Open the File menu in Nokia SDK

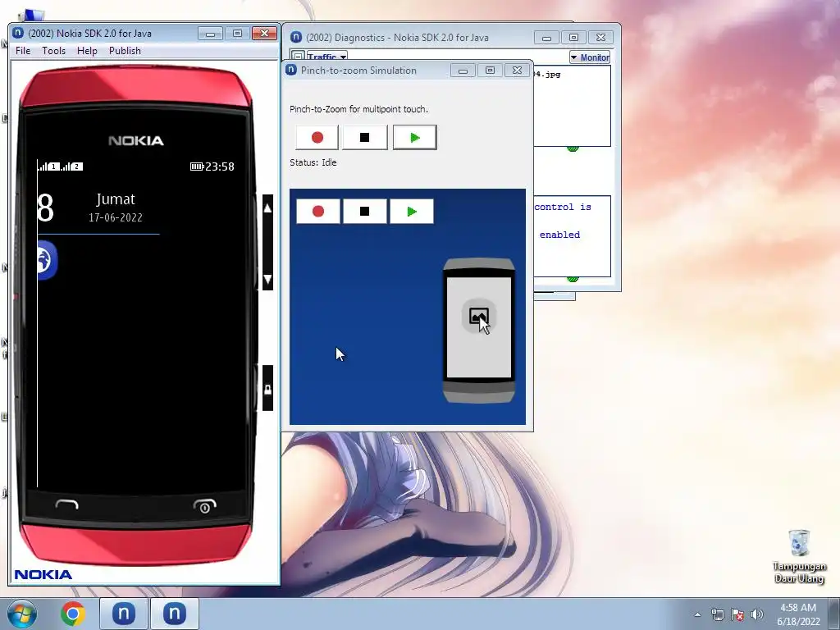tap(23, 50)
